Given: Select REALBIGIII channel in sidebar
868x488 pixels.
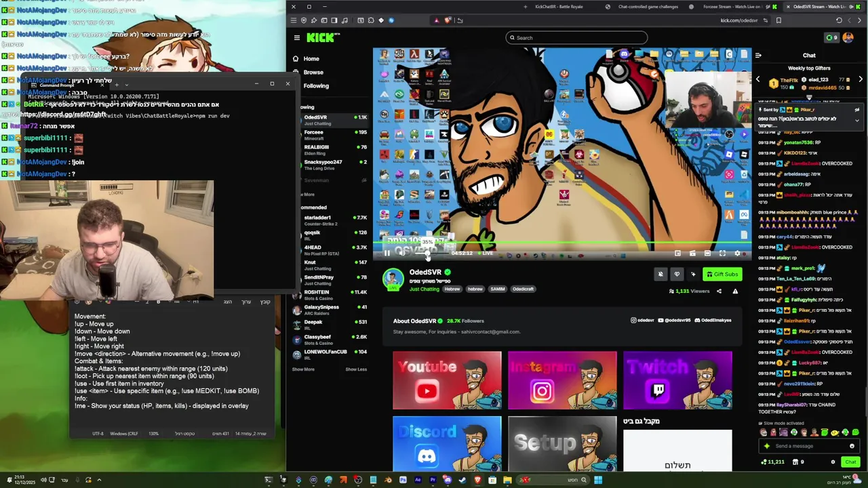Looking at the screenshot, I should 335,150.
